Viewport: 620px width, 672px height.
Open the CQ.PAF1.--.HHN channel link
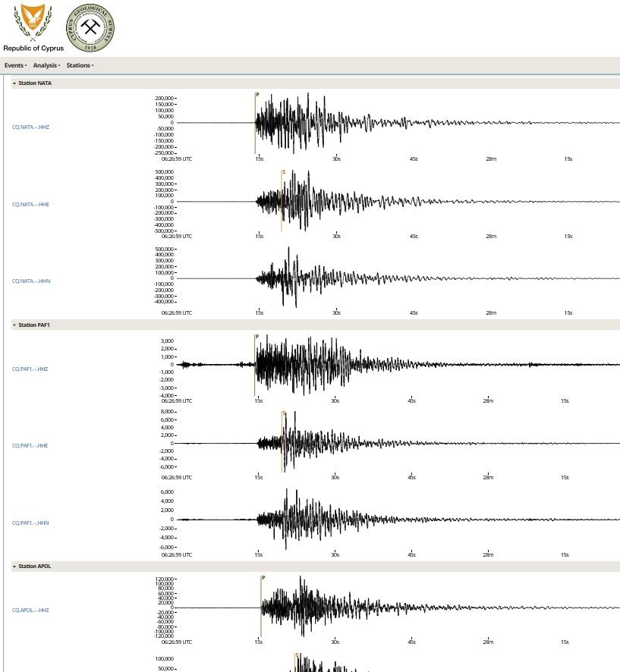[30, 523]
